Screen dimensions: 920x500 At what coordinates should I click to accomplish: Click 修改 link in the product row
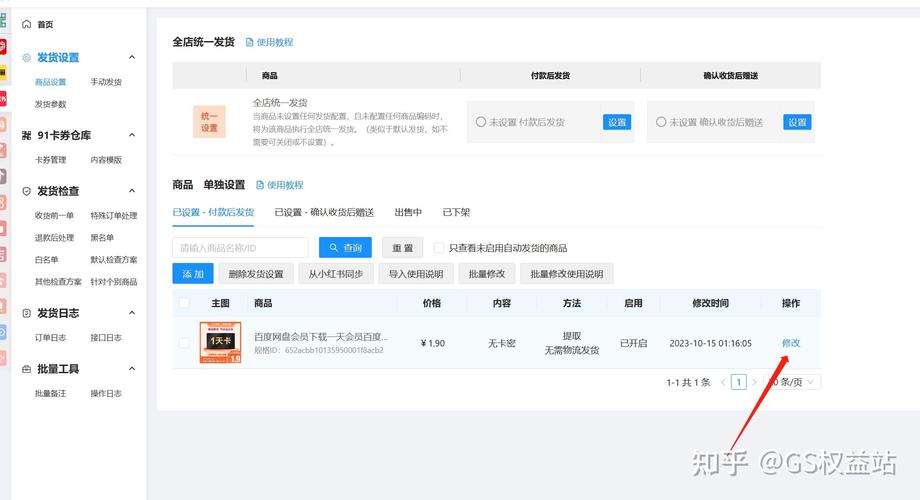pos(790,343)
